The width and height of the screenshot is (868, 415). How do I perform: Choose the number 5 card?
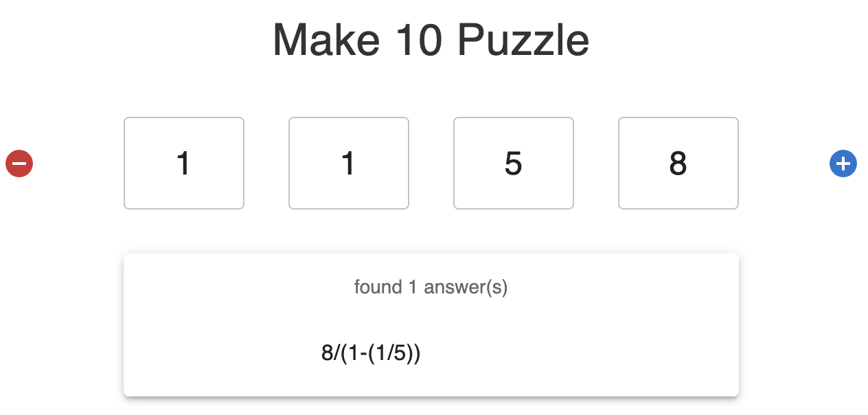point(513,163)
